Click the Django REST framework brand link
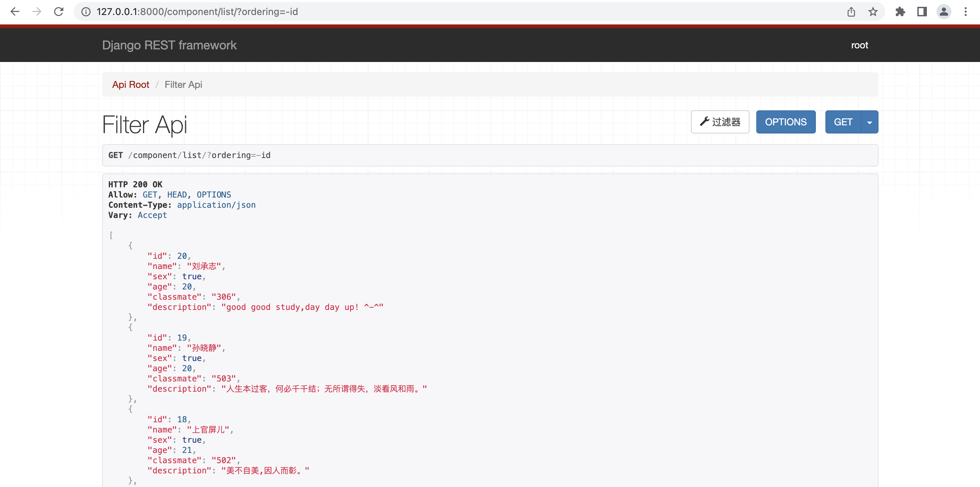 [x=169, y=45]
